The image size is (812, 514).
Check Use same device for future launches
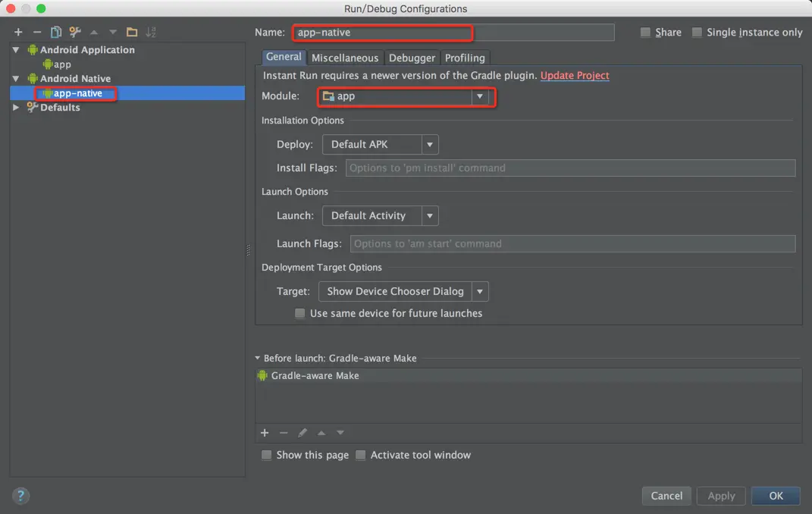tap(299, 313)
